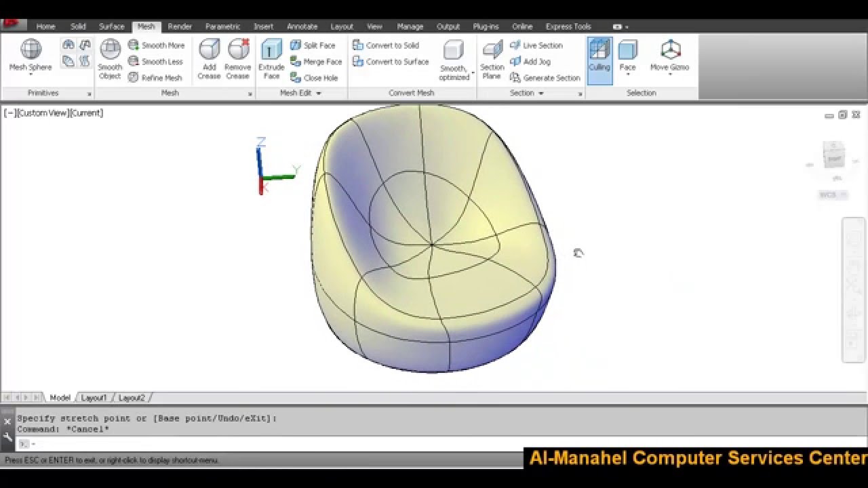Image resolution: width=868 pixels, height=488 pixels.
Task: Open the Online ribbon tab
Action: (522, 26)
